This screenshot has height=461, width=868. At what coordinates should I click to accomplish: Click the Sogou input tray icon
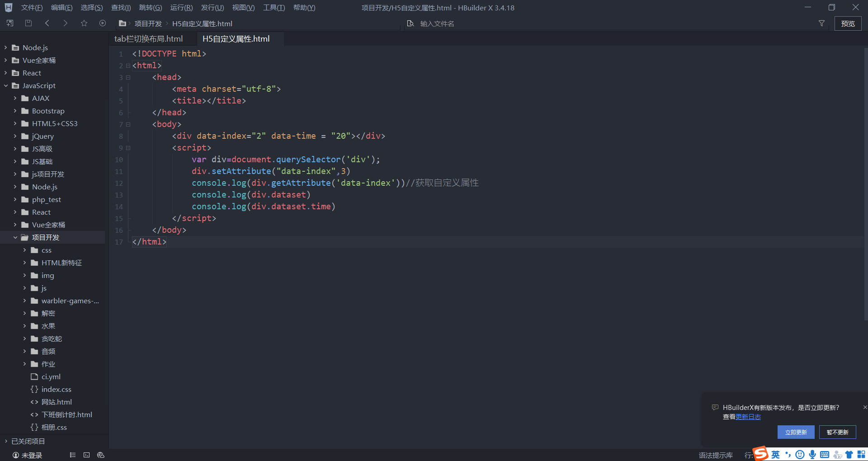click(761, 454)
